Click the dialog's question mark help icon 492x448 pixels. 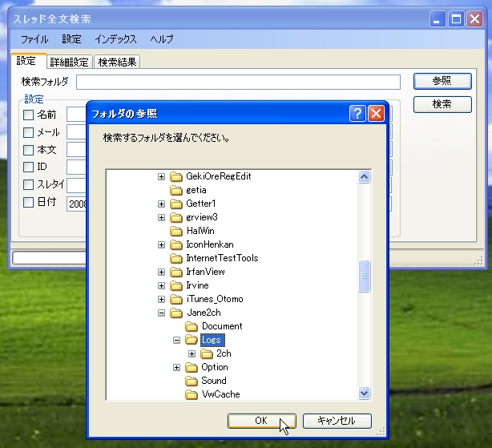(357, 113)
